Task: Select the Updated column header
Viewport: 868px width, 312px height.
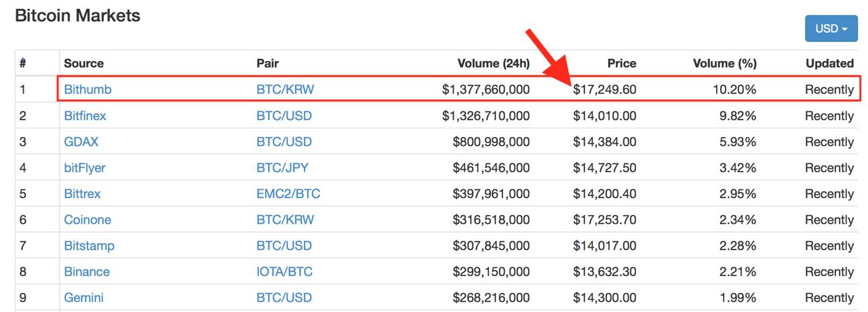Action: pos(829,63)
